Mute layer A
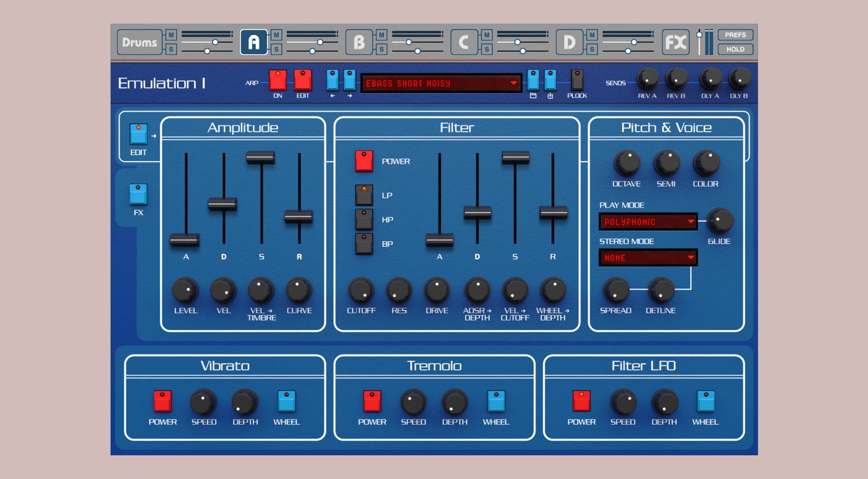 point(276,35)
